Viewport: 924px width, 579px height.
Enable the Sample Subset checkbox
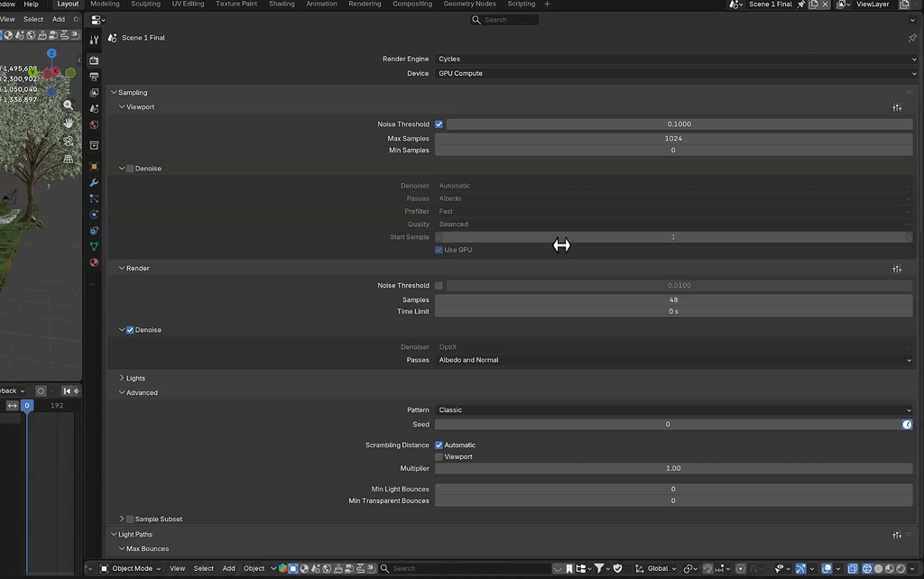(130, 519)
